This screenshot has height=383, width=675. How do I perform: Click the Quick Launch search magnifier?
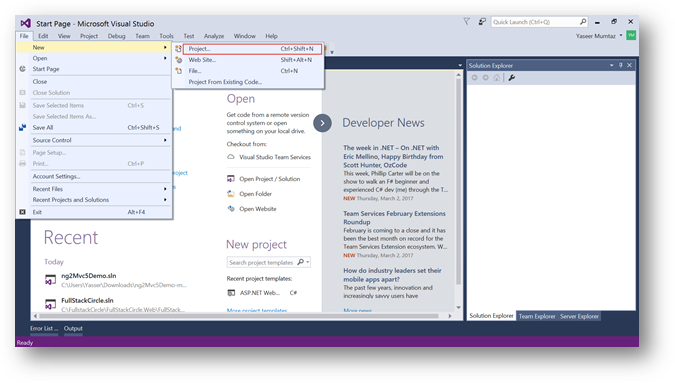pos(583,22)
